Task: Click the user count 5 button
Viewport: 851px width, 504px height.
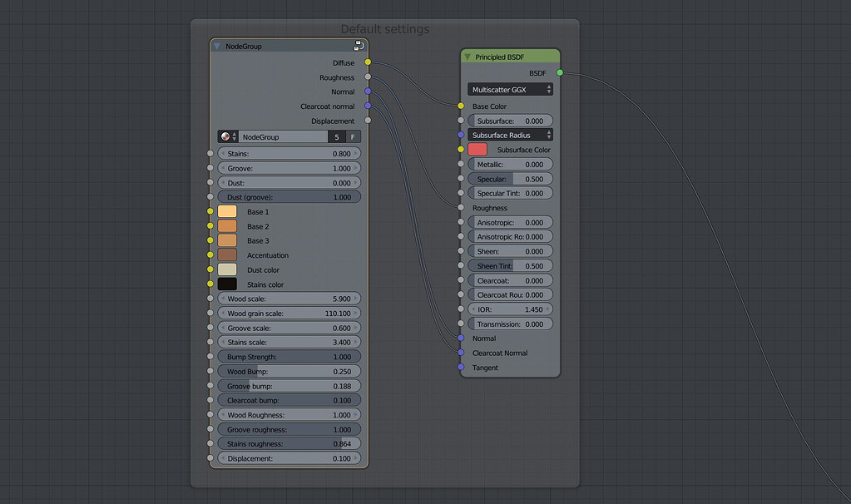Action: pyautogui.click(x=337, y=136)
